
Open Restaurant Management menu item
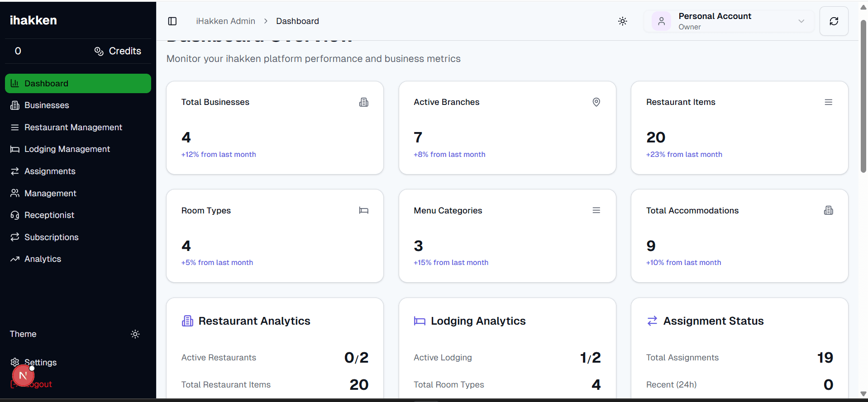[78, 128]
